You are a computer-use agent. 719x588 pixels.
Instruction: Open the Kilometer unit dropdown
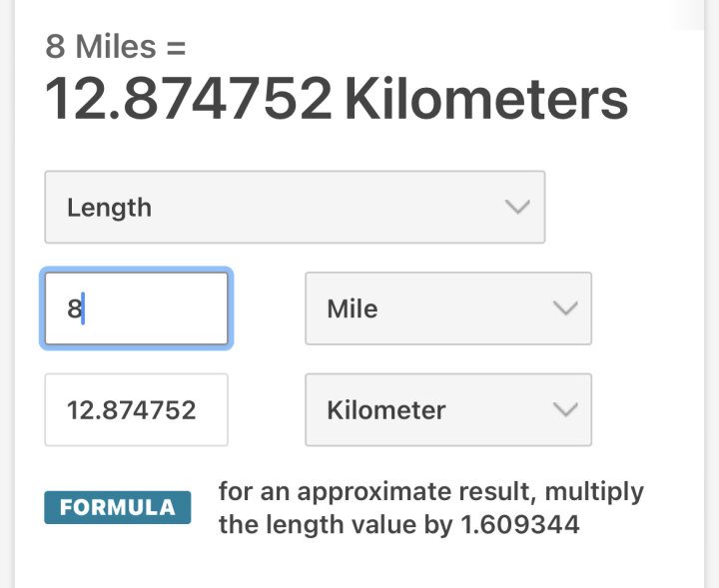click(x=447, y=409)
